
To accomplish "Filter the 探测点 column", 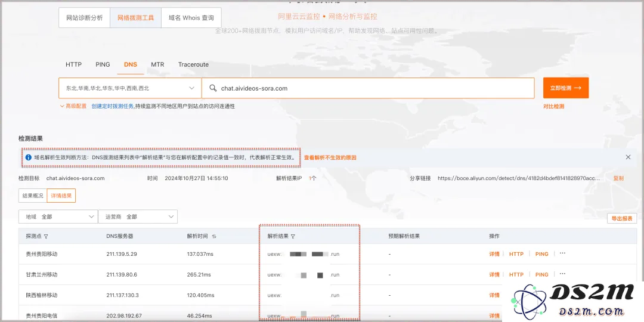I will [x=46, y=237].
